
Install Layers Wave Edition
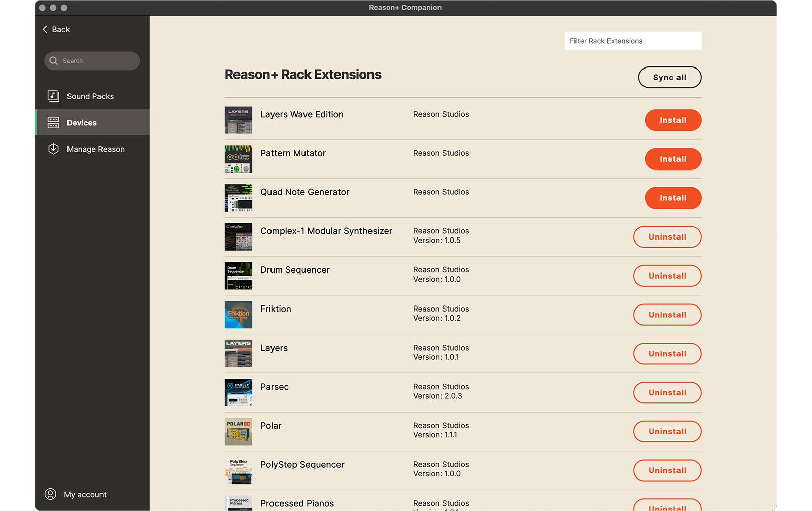(x=673, y=120)
